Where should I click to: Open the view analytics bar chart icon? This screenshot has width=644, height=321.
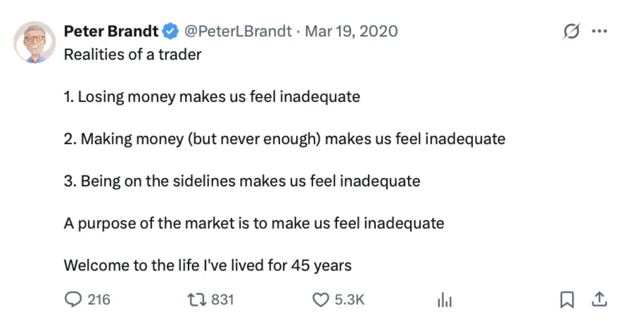tap(444, 300)
